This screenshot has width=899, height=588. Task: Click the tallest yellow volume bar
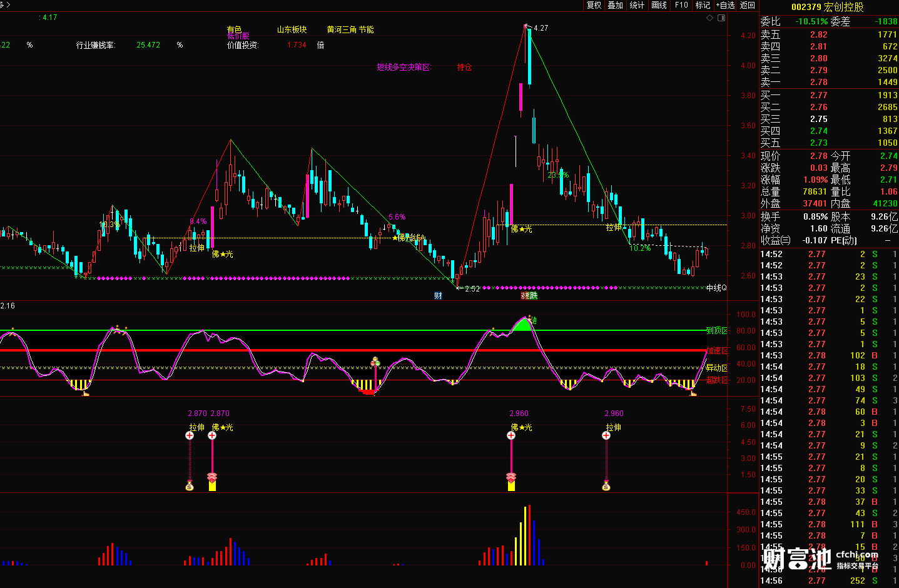coord(525,536)
